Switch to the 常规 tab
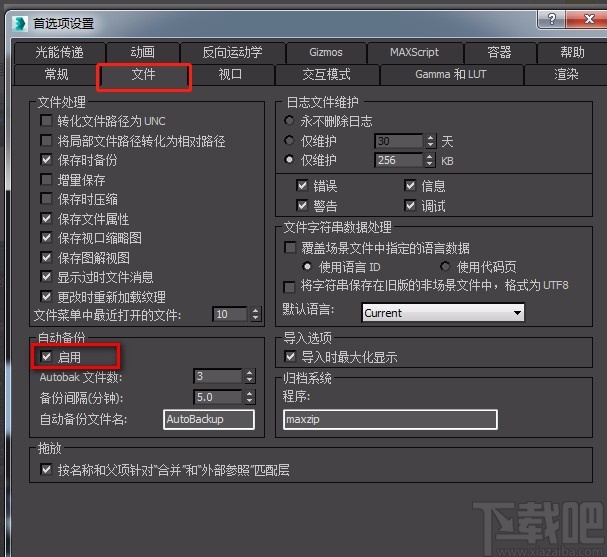The image size is (607, 557). click(57, 74)
